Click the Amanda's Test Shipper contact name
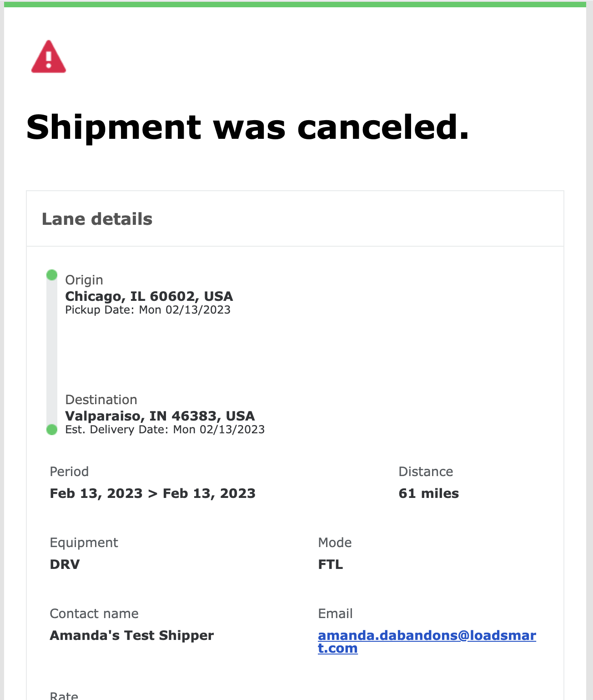Image resolution: width=593 pixels, height=700 pixels. click(x=132, y=635)
